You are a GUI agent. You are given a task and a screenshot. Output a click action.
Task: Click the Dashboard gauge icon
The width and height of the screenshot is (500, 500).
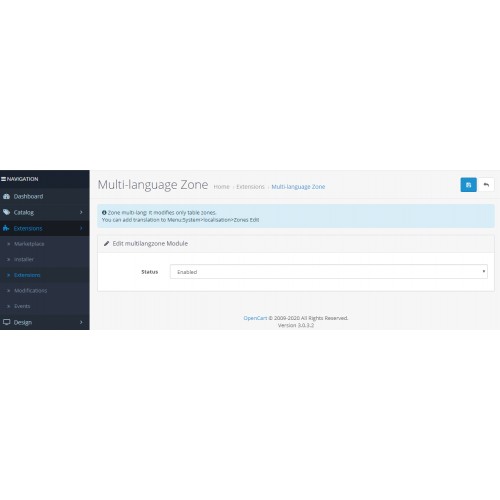click(x=6, y=196)
